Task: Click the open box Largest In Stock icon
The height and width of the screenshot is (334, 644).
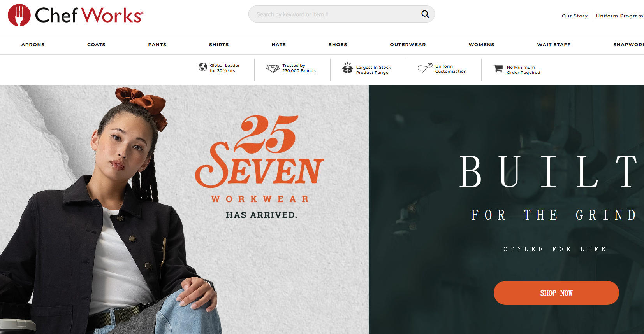Action: 347,68
